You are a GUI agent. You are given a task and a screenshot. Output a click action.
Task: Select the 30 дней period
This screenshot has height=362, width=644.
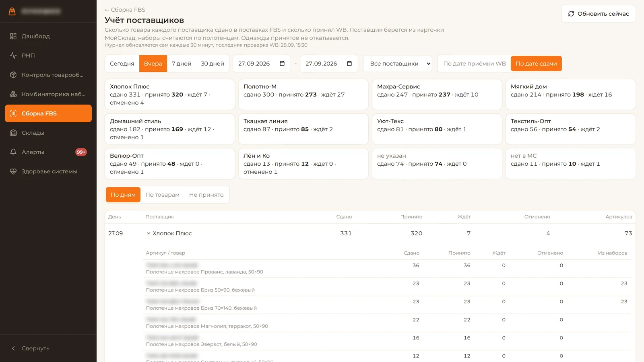click(213, 64)
